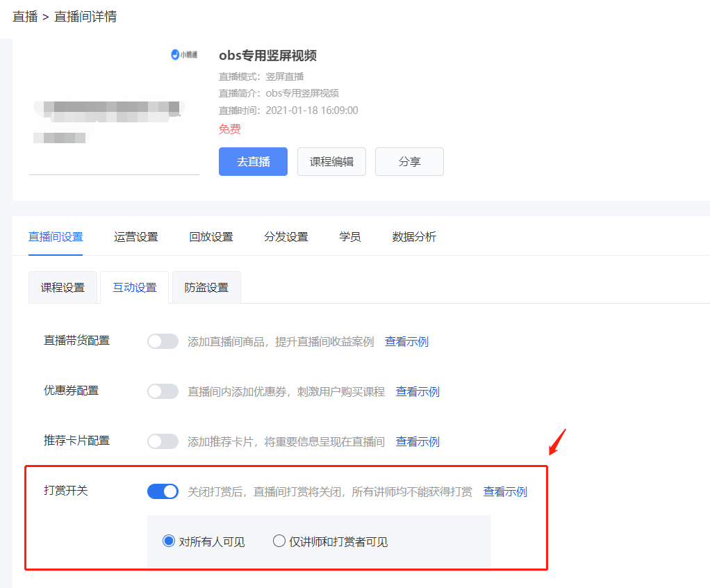
Task: Click the 直播简介 description line
Action: [279, 93]
